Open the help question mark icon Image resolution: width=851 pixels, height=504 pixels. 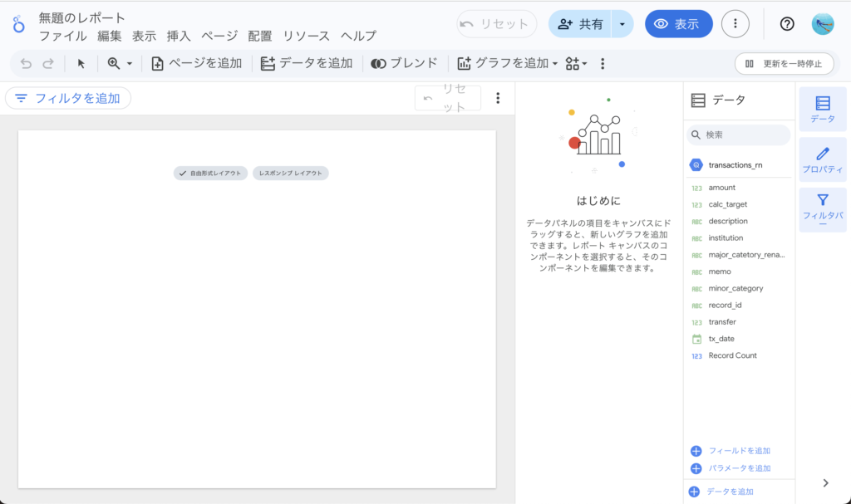point(787,24)
